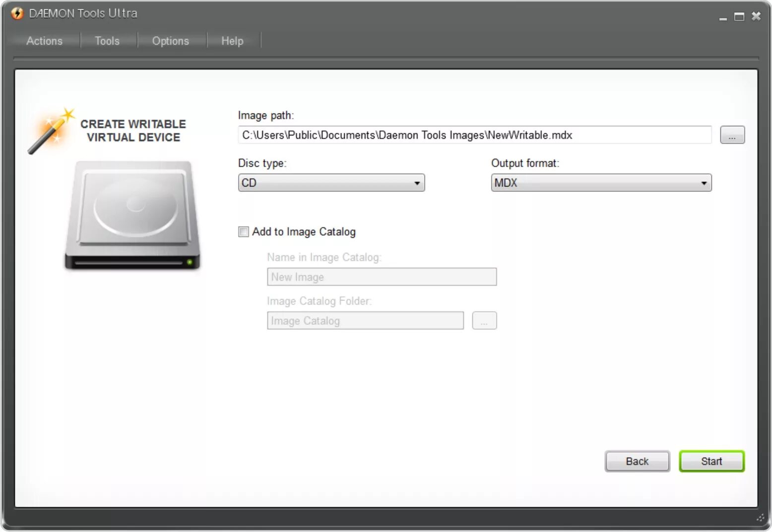Click the Image Catalog Folder field
Image resolution: width=772 pixels, height=532 pixels.
pyautogui.click(x=365, y=320)
